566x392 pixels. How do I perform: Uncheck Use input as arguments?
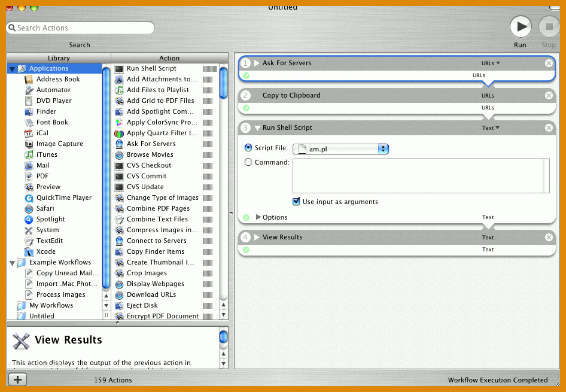click(296, 202)
